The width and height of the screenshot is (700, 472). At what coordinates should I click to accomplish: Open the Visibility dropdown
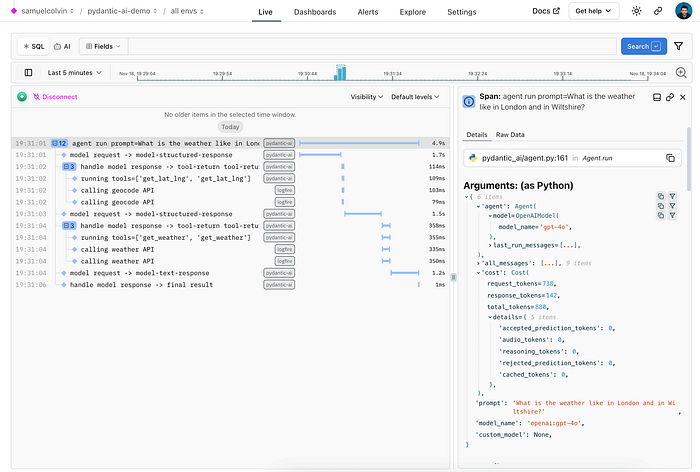click(367, 97)
